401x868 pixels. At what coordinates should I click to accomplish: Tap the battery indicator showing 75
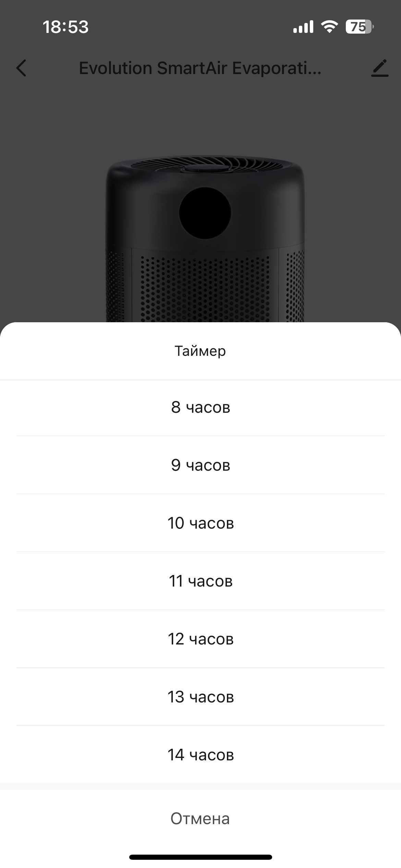360,27
